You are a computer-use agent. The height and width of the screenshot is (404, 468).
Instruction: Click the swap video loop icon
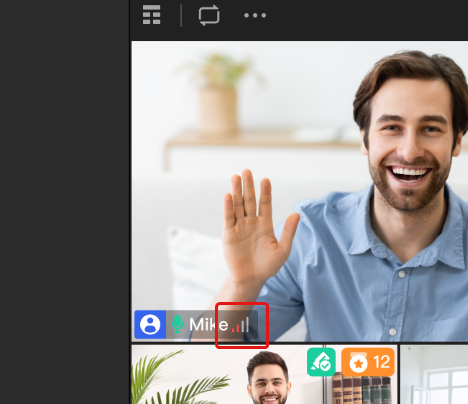click(209, 15)
